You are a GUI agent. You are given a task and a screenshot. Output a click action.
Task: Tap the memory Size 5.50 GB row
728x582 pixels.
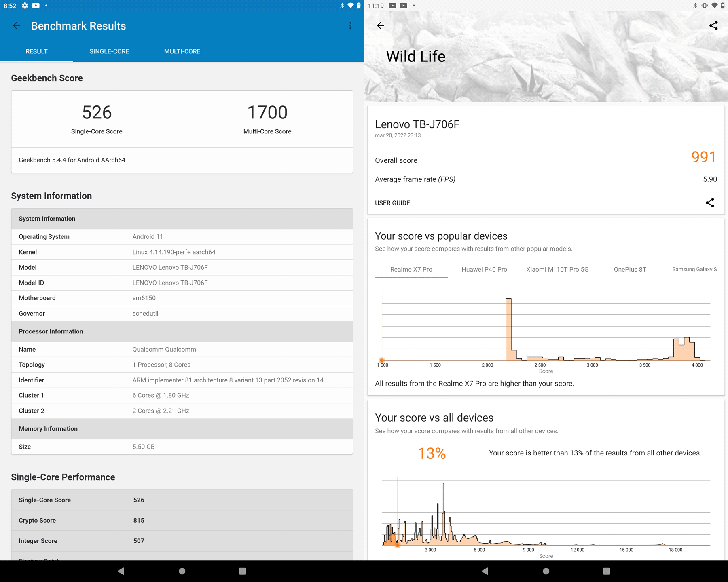pyautogui.click(x=182, y=447)
